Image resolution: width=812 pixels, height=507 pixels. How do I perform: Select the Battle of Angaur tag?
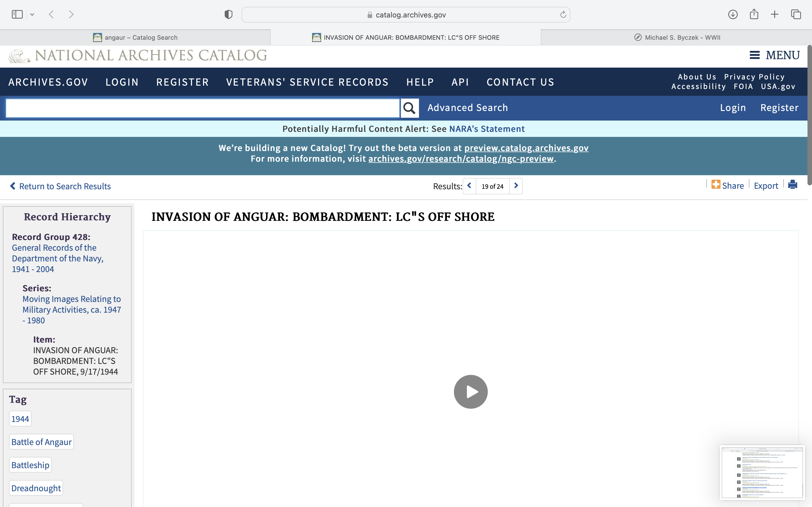[41, 442]
